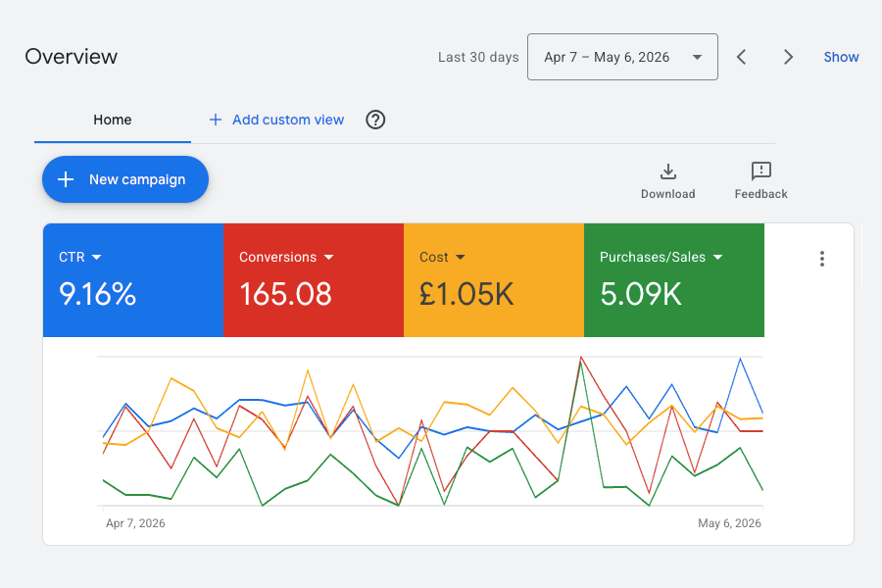Screen dimensions: 882x588
Task: Expand the Conversions metric dropdown
Action: pos(329,257)
